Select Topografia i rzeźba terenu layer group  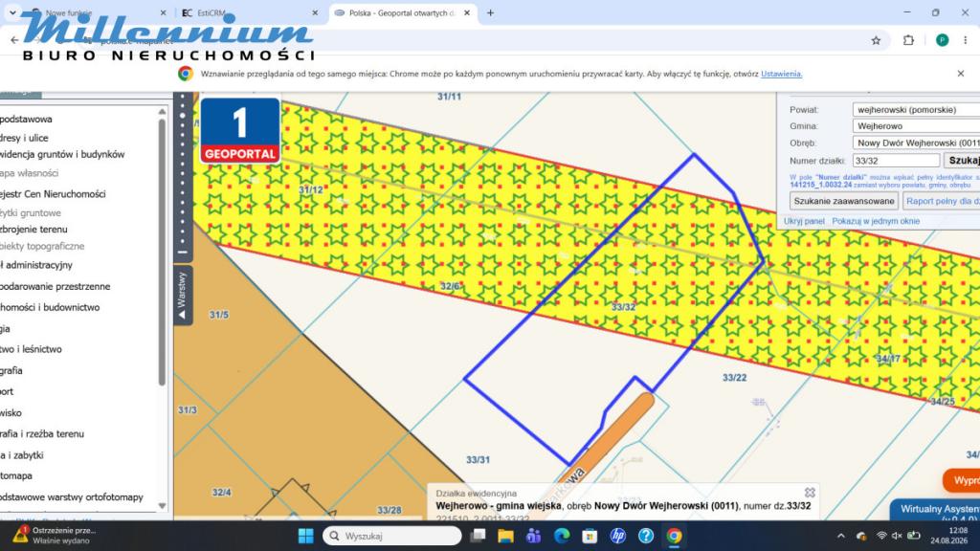click(x=42, y=433)
